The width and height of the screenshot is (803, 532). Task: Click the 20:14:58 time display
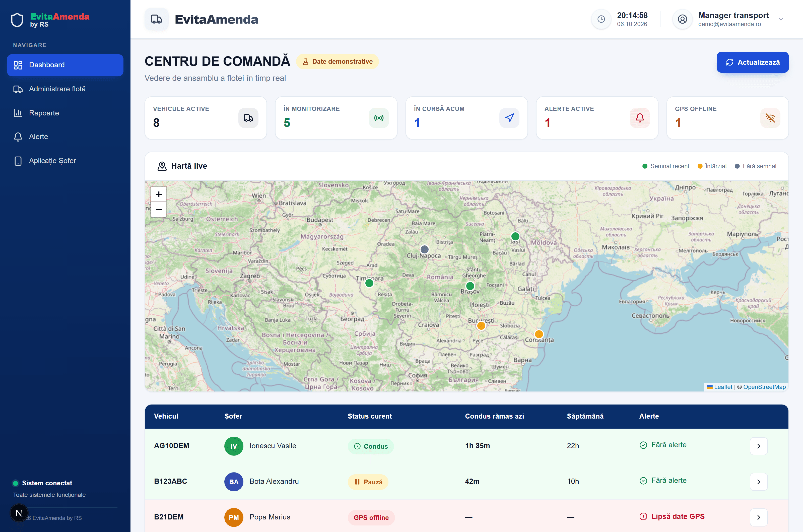coord(632,15)
